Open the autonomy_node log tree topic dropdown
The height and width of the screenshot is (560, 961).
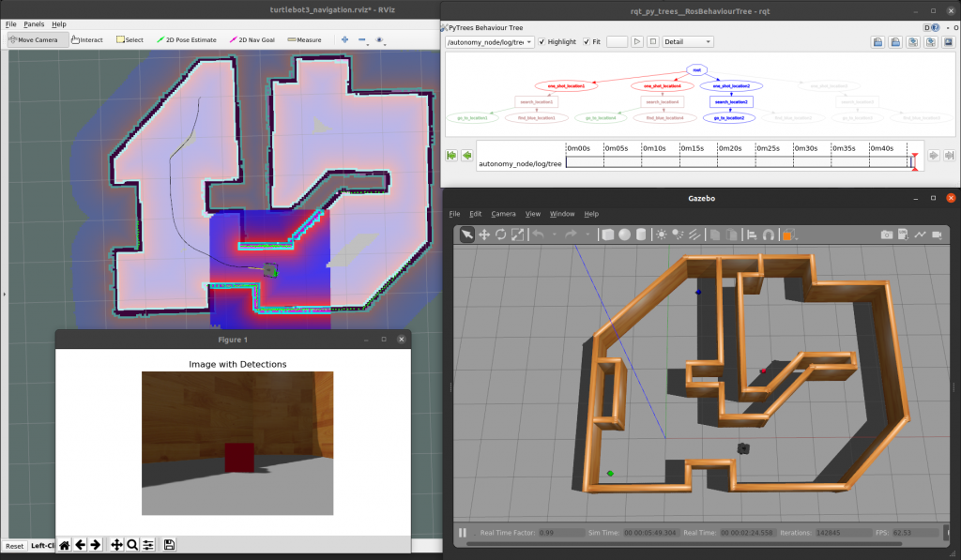[x=490, y=42]
